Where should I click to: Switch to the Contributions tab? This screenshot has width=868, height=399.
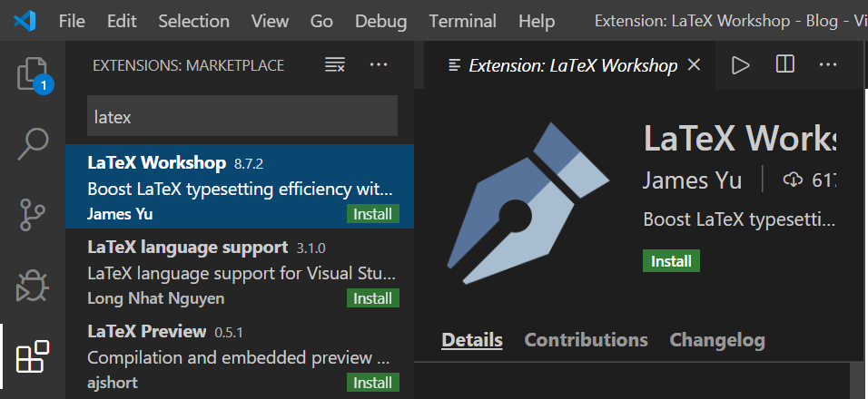point(586,340)
